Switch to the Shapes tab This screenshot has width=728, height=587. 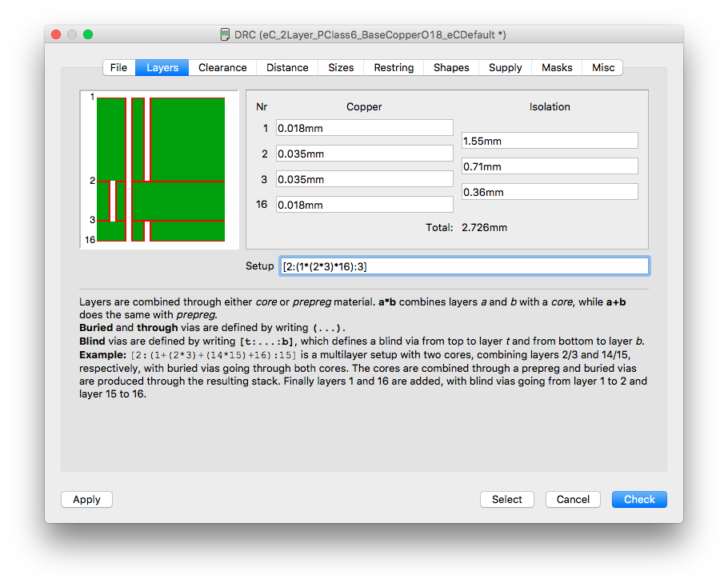click(451, 68)
